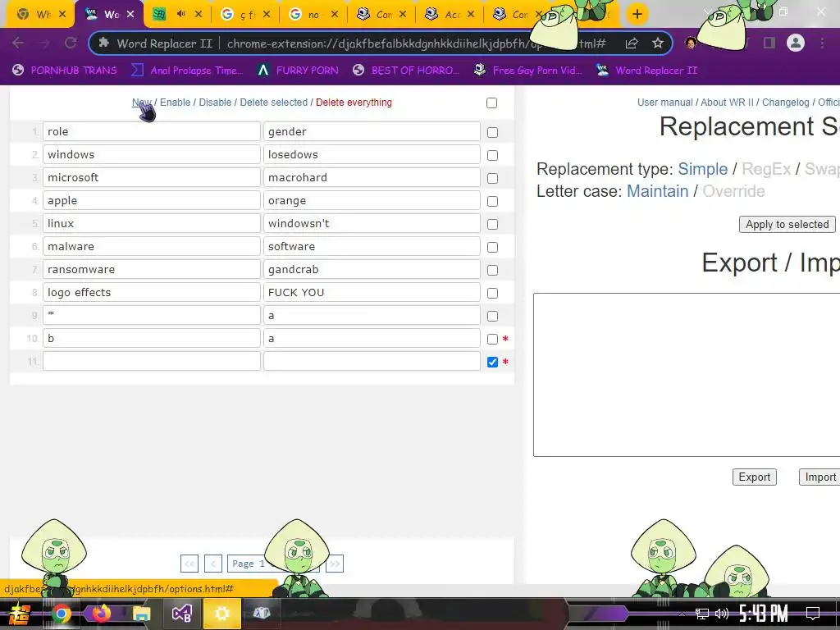
Task: Go to previous page with < button
Action: point(212,564)
